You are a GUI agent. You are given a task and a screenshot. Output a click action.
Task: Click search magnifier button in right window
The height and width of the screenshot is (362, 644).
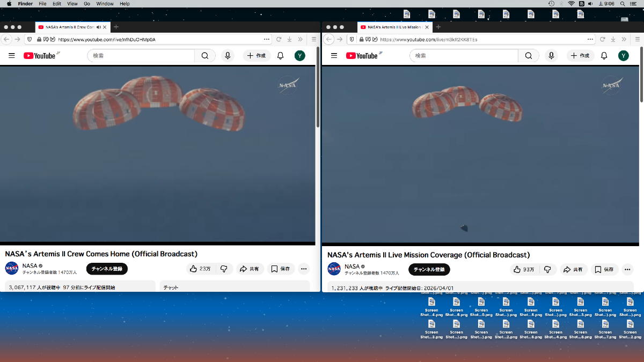tap(529, 56)
